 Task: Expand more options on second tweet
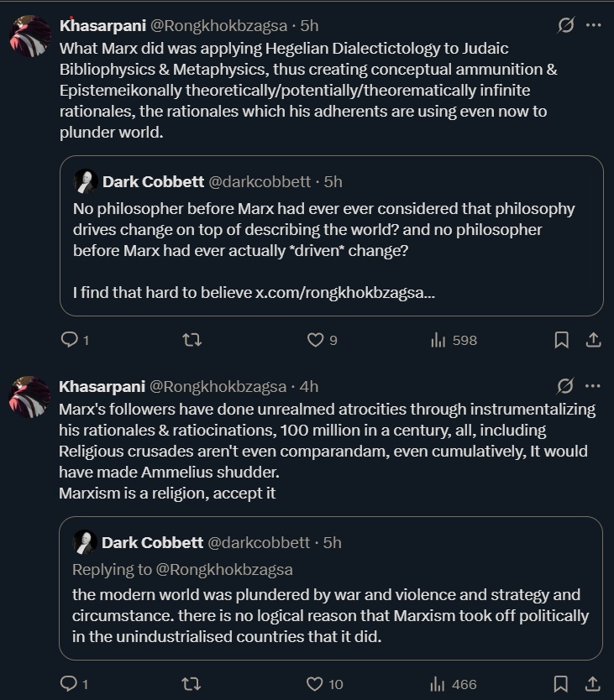coord(593,386)
